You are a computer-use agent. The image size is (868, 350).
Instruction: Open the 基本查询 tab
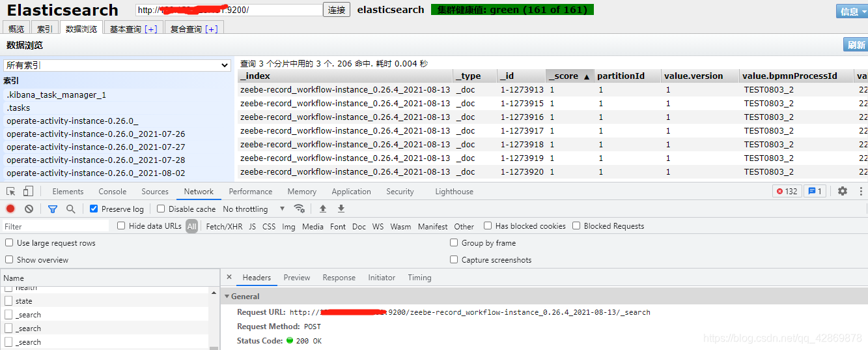point(133,29)
